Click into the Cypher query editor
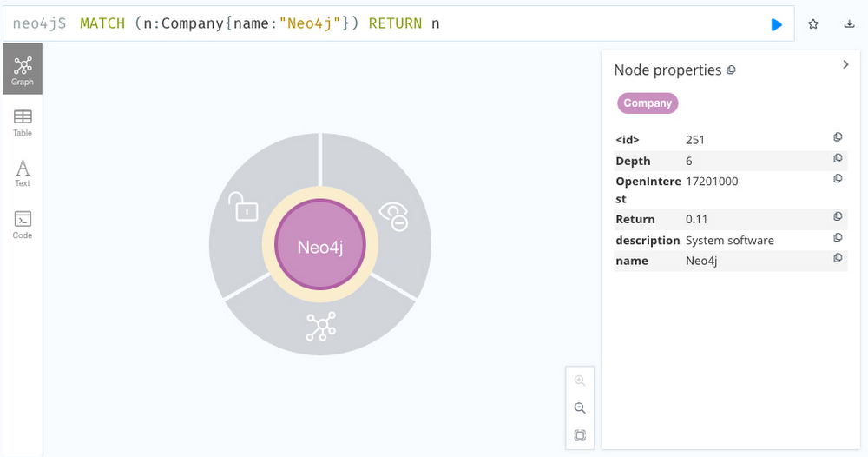Image resolution: width=868 pixels, height=457 pixels. click(x=398, y=23)
